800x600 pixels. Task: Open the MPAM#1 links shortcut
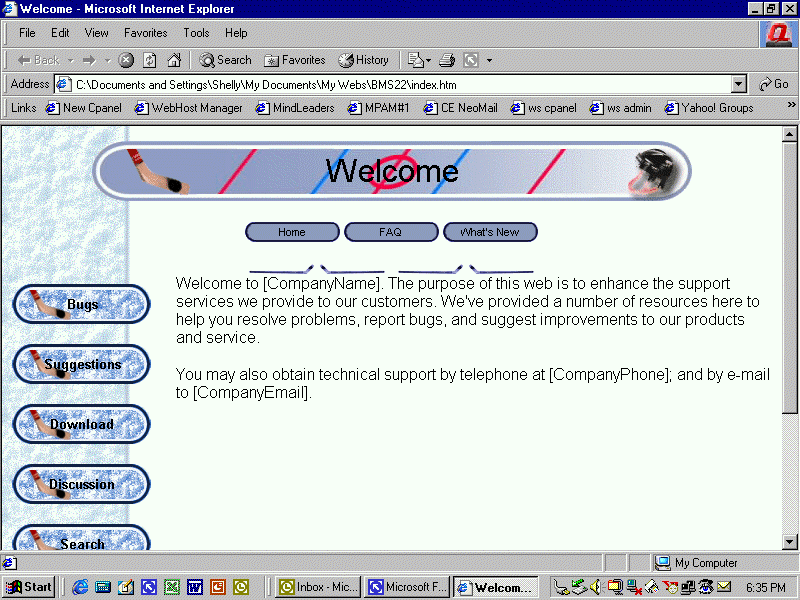[378, 108]
